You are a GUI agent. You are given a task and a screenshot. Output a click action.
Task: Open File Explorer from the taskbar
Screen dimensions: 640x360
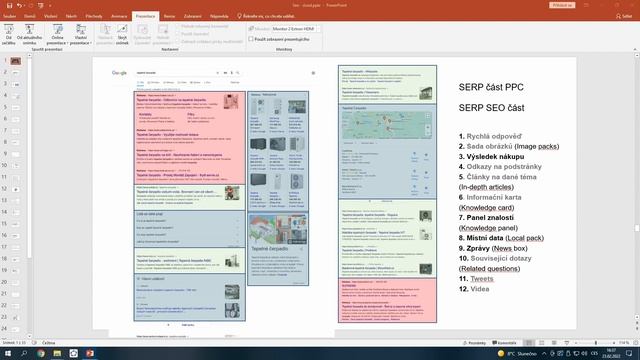click(x=57, y=353)
